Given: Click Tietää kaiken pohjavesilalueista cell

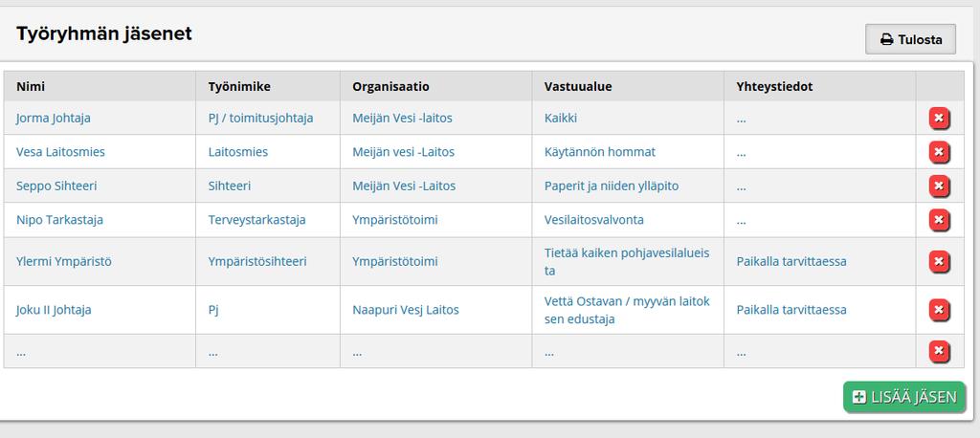Looking at the screenshot, I should coord(627,262).
